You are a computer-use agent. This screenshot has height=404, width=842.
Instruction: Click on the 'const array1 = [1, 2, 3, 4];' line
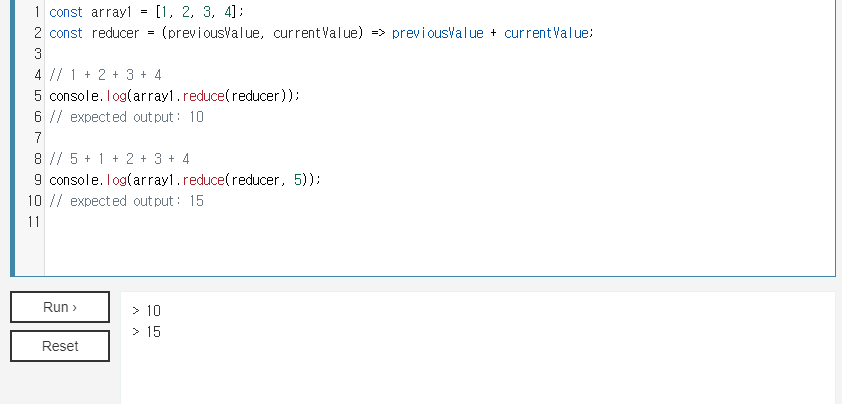tap(147, 12)
